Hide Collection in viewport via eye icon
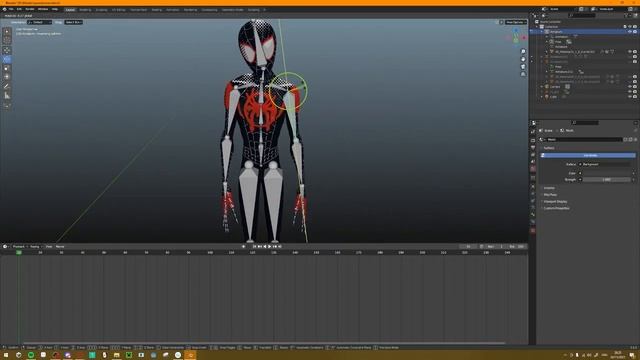This screenshot has width=640, height=360. point(630,27)
